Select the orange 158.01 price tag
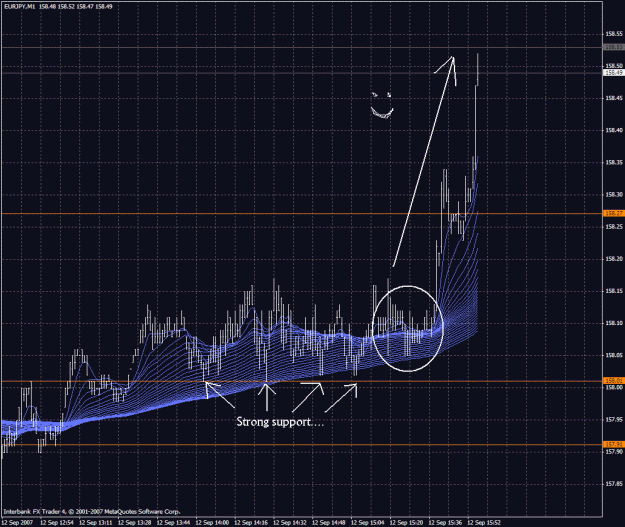Screen dimensions: 625x527 coord(614,381)
